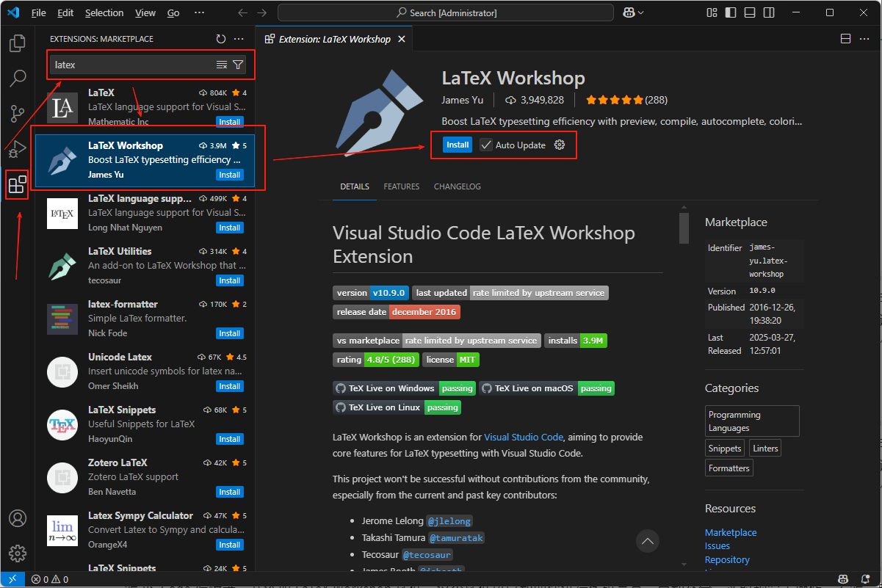Open the extension filter menu
Image resolution: width=882 pixels, height=588 pixels.
click(238, 65)
